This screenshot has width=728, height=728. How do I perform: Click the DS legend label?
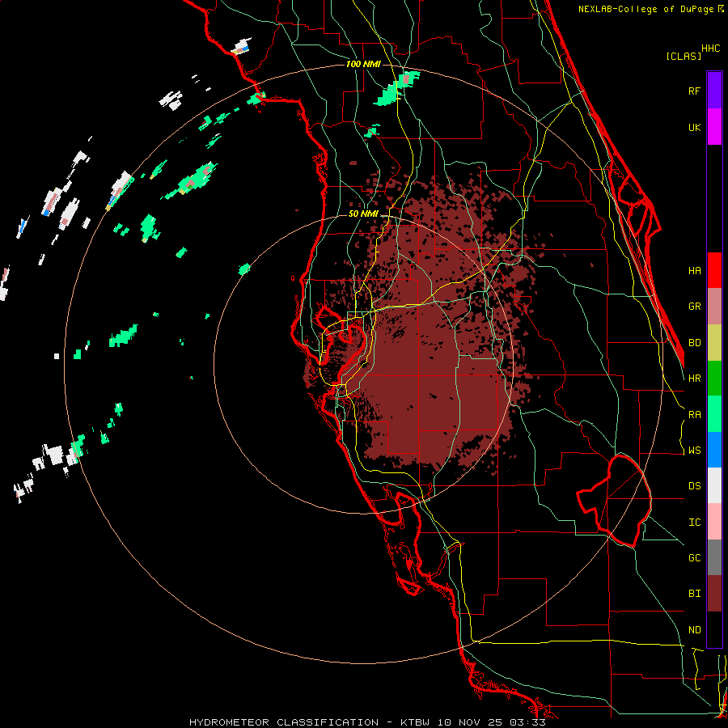pos(694,486)
